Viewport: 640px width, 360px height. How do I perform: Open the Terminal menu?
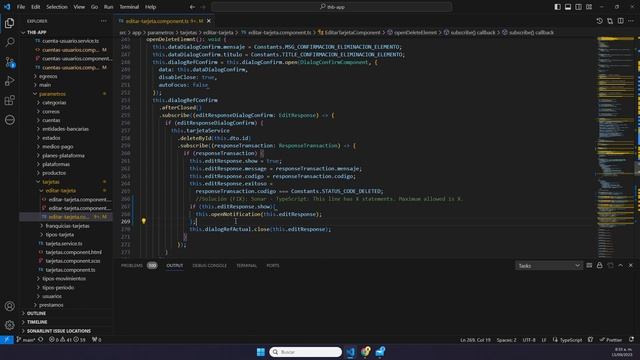[x=129, y=7]
